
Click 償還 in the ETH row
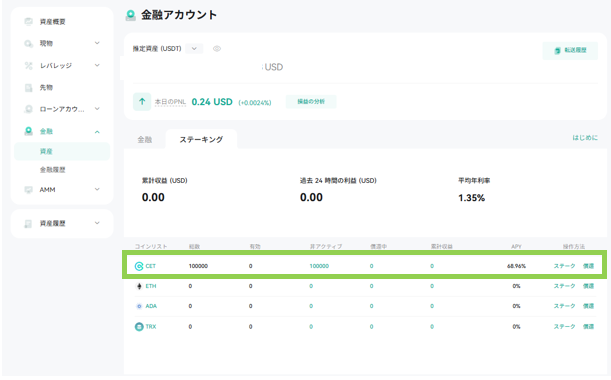coord(588,286)
